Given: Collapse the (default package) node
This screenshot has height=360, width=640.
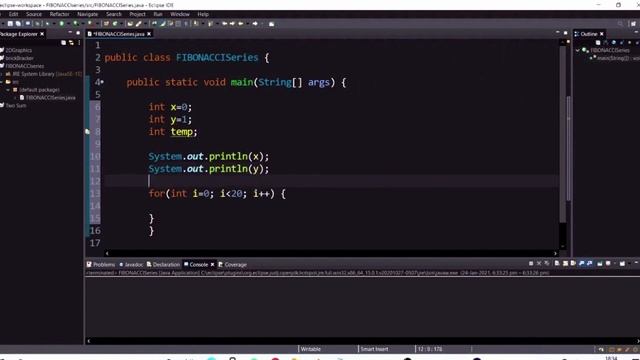Looking at the screenshot, I should coord(8,90).
